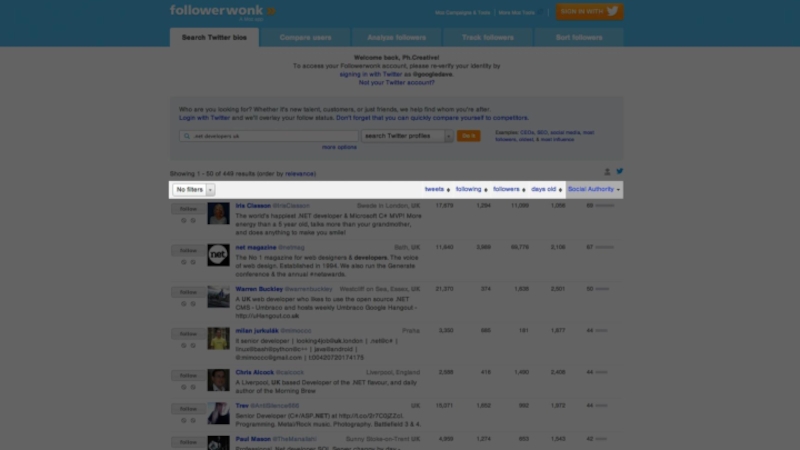The width and height of the screenshot is (800, 450).
Task: Open the search Twitter profiles dropdown
Action: pos(407,136)
